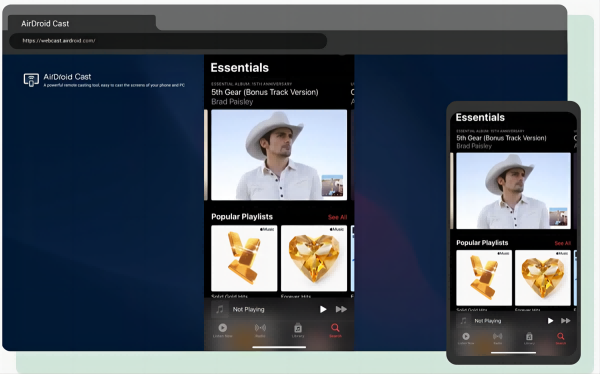Open Solid Gold Hits playlist cover on the phone
Viewport: 600px width, 374px height.
484,278
